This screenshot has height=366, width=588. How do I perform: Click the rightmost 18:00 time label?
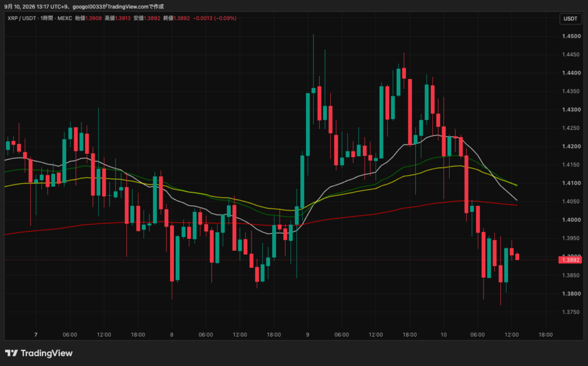point(546,334)
